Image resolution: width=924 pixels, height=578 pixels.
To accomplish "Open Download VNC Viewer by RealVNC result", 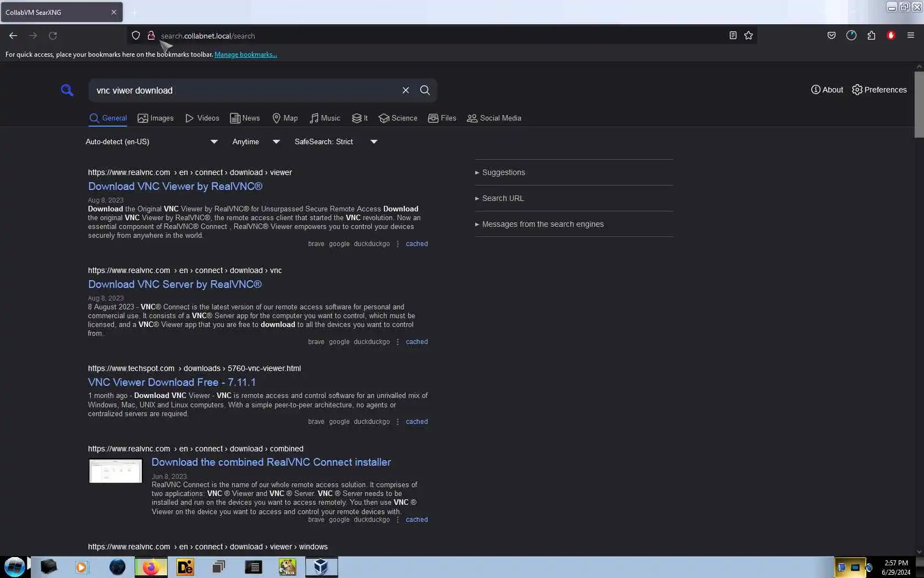I will [175, 187].
